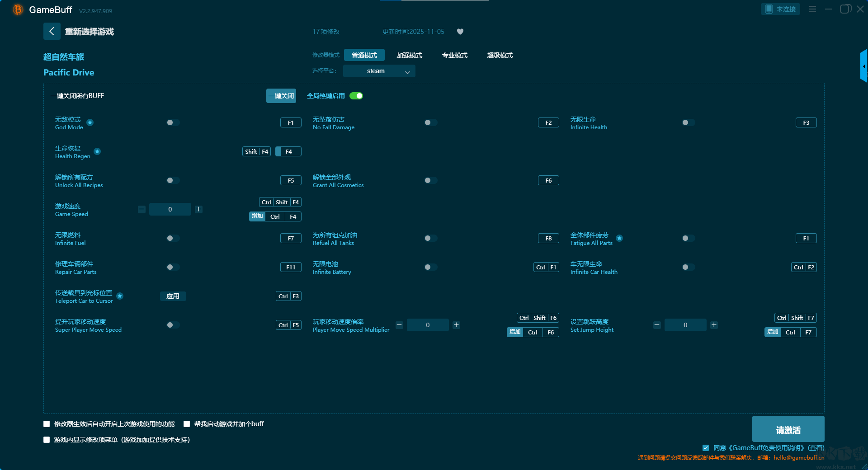
Task: Check launch game and add buff checkbox
Action: tap(187, 424)
